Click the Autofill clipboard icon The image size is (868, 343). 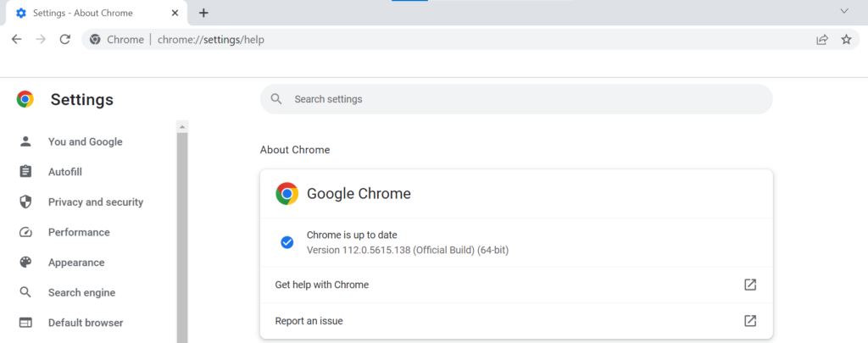pos(25,172)
